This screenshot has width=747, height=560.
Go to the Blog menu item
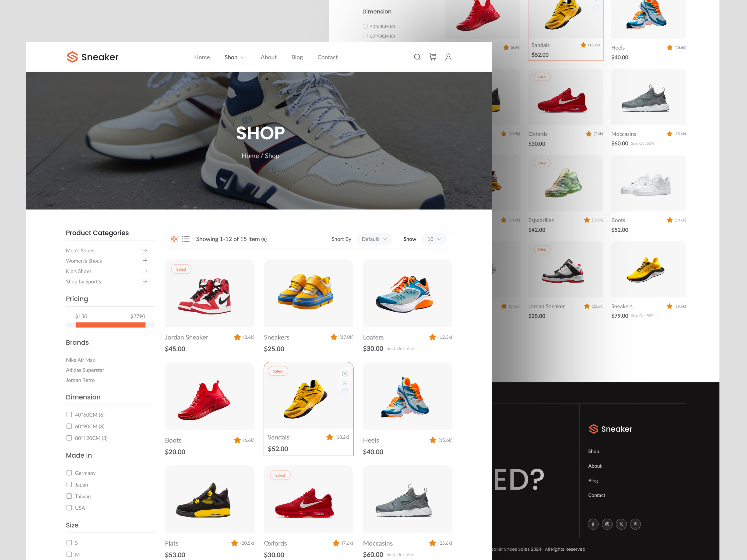point(297,57)
